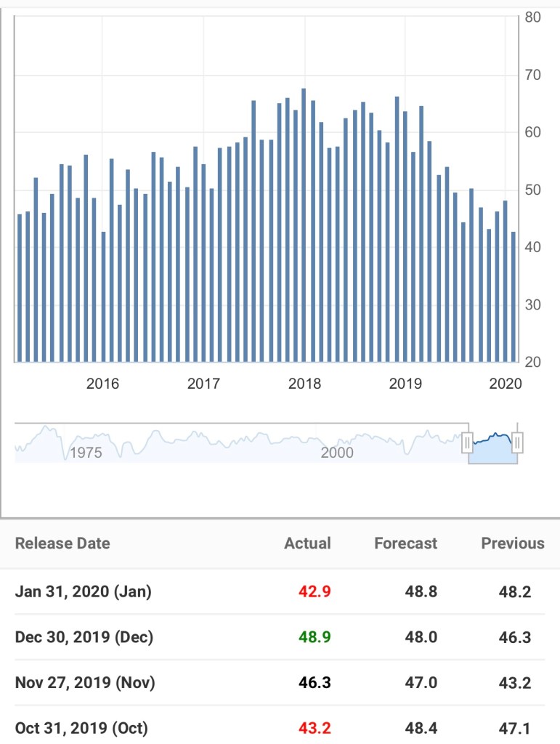Click the Forecast column header
The height and width of the screenshot is (744, 560).
tap(405, 543)
